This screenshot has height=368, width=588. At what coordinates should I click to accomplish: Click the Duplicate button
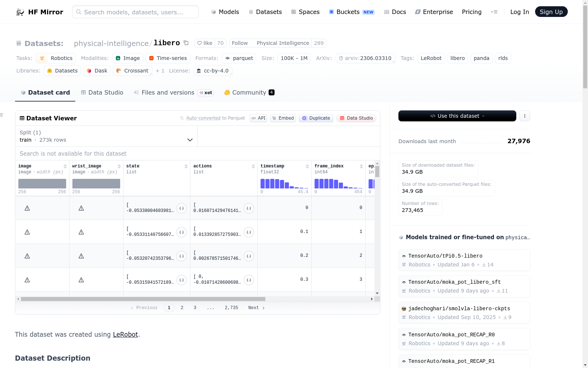click(316, 118)
